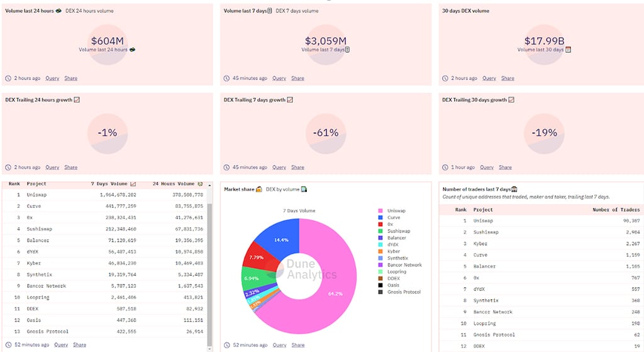644x352 pixels.
Task: Click the blue Curve legend swatch
Action: (380, 217)
